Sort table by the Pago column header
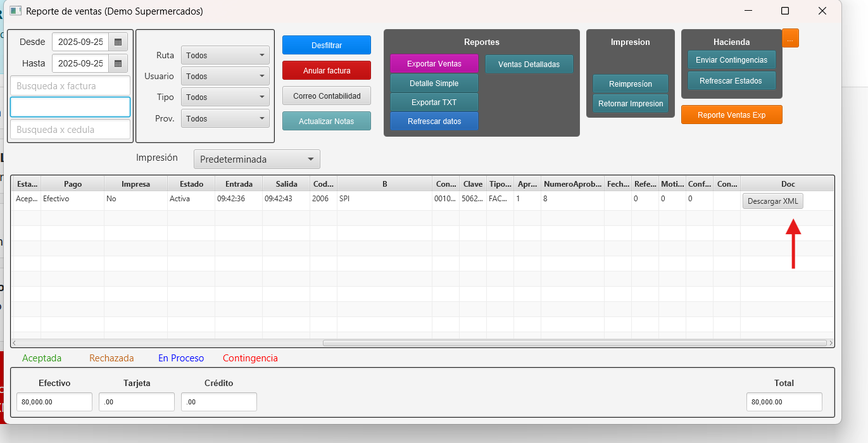 (73, 184)
